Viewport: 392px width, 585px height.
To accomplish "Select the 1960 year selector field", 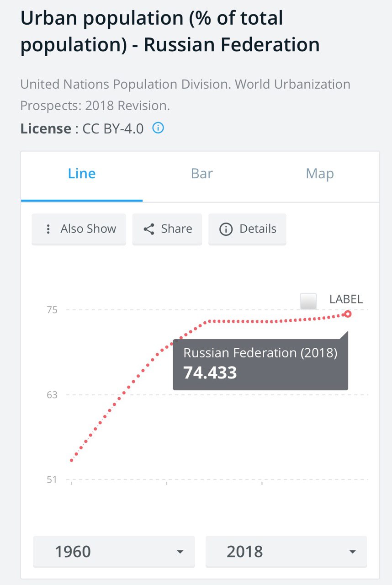I will [x=114, y=552].
